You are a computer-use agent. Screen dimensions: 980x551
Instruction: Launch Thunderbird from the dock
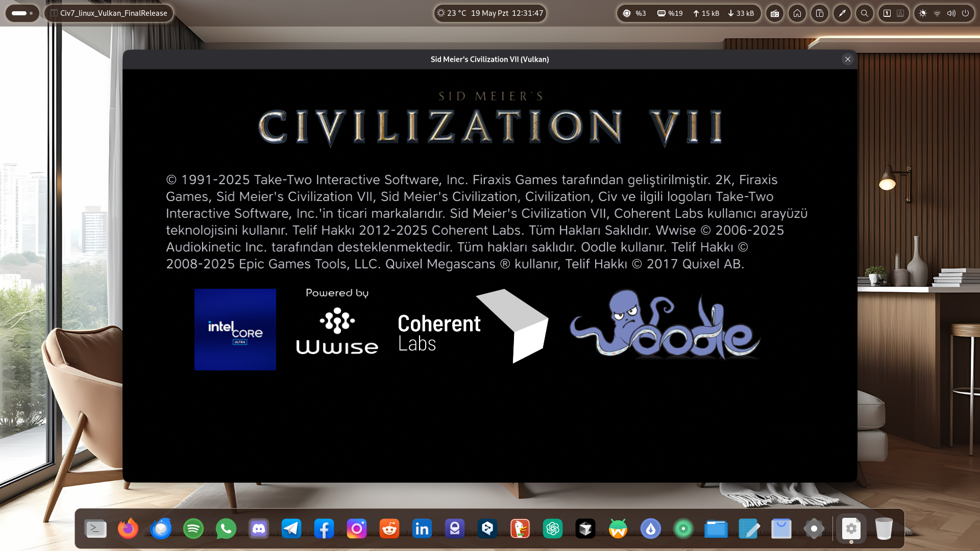pyautogui.click(x=161, y=529)
